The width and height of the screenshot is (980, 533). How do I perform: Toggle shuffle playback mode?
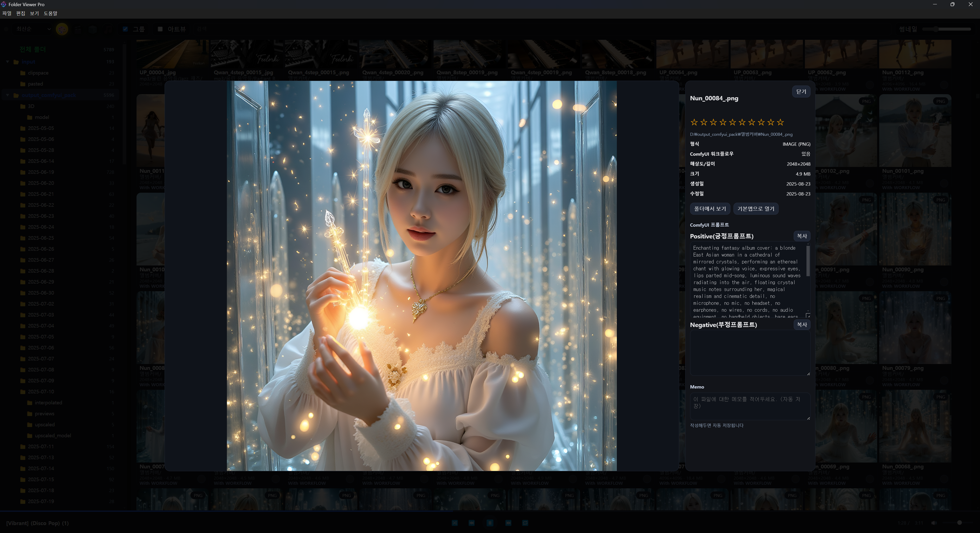455,523
